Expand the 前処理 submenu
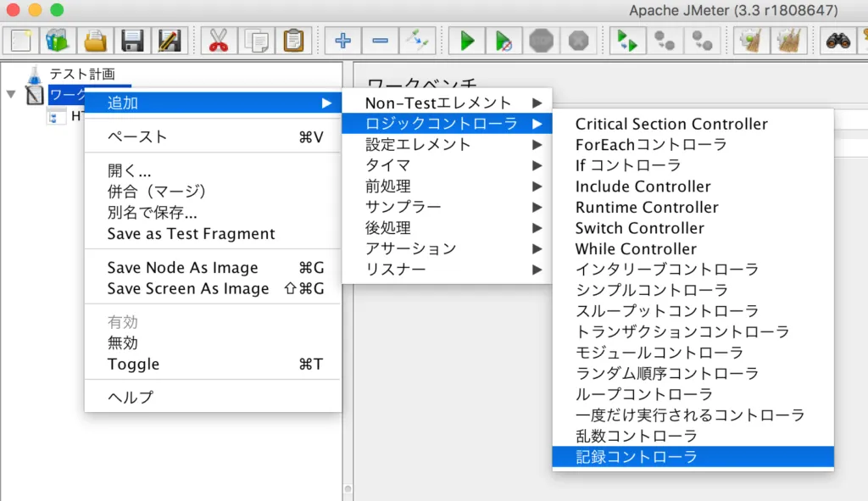The image size is (868, 501). pyautogui.click(x=447, y=186)
